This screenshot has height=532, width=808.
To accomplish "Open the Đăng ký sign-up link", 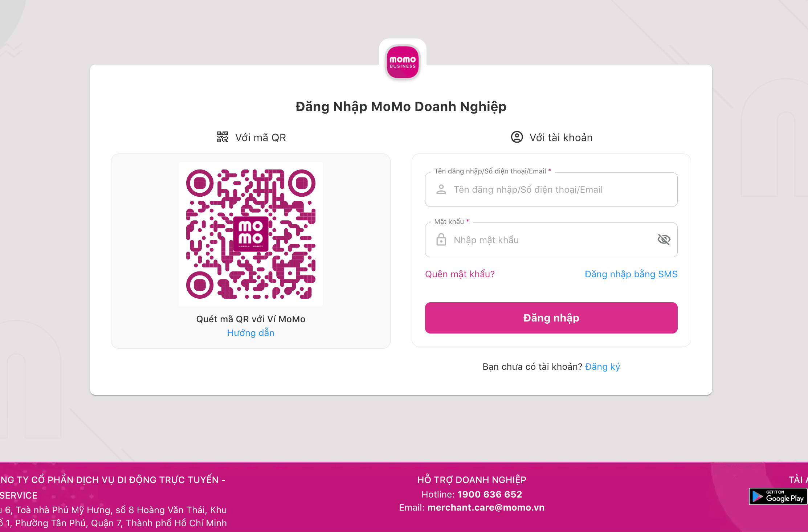I will pyautogui.click(x=603, y=367).
